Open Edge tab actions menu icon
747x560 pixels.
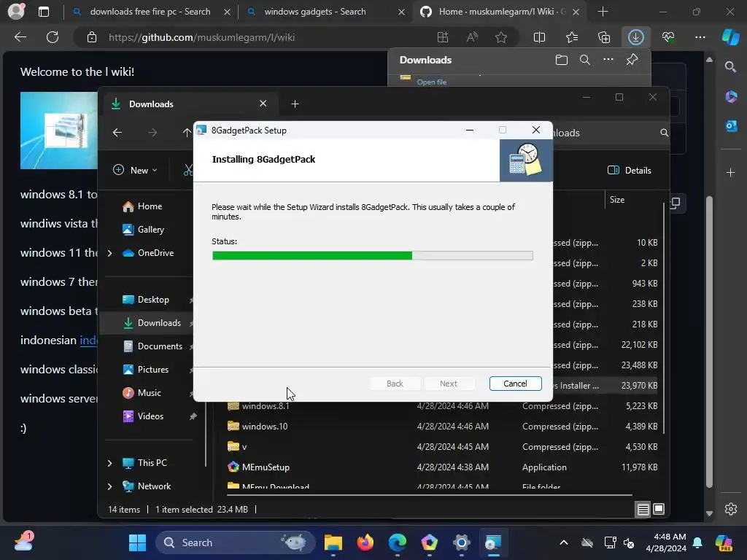44,12
